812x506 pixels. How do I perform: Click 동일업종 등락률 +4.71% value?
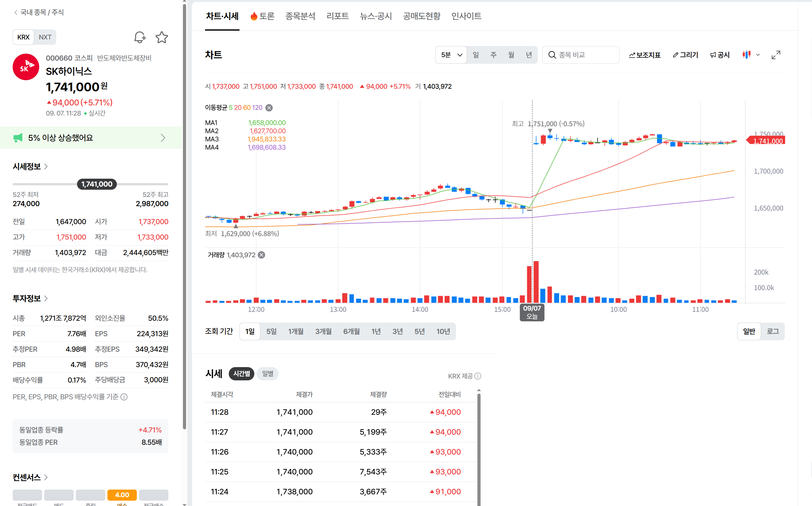click(150, 430)
